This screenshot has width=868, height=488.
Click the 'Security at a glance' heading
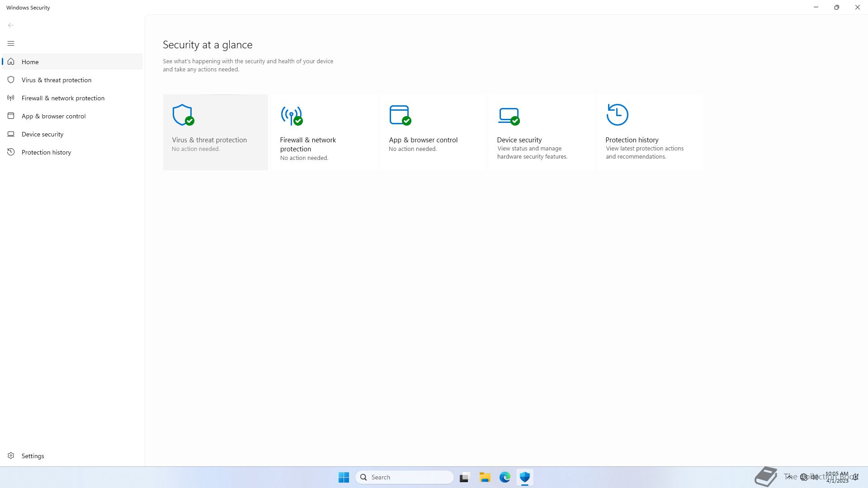[208, 45]
